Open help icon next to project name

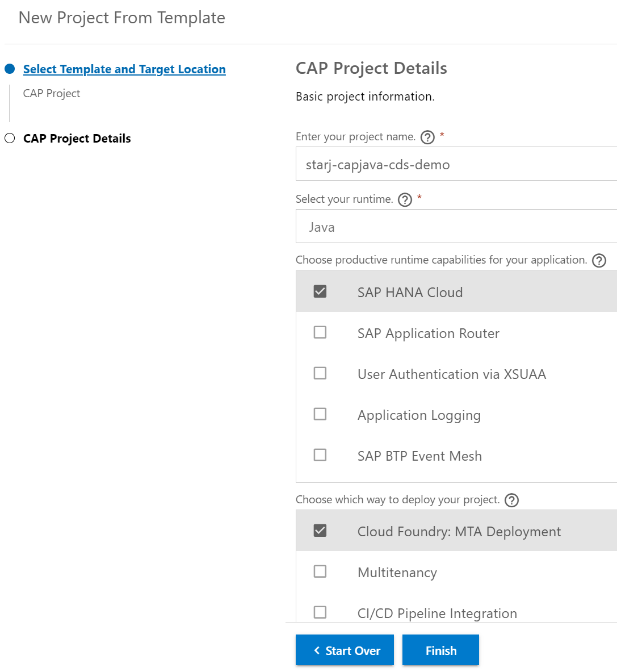coord(427,137)
